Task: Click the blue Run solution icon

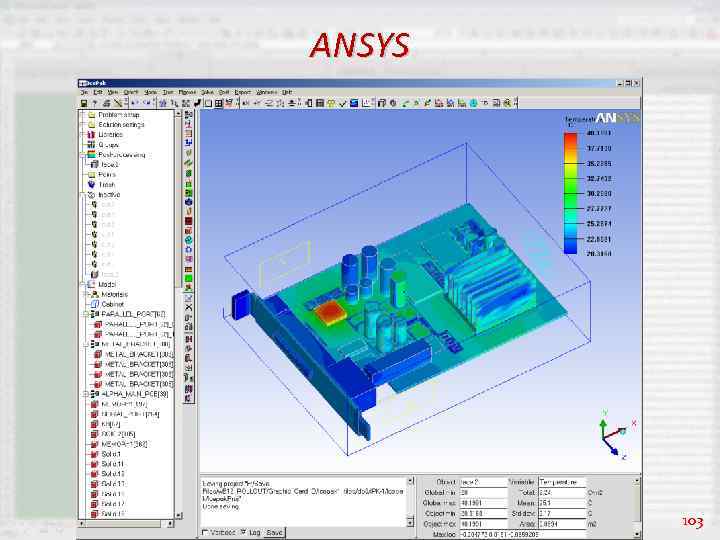Action: point(354,103)
